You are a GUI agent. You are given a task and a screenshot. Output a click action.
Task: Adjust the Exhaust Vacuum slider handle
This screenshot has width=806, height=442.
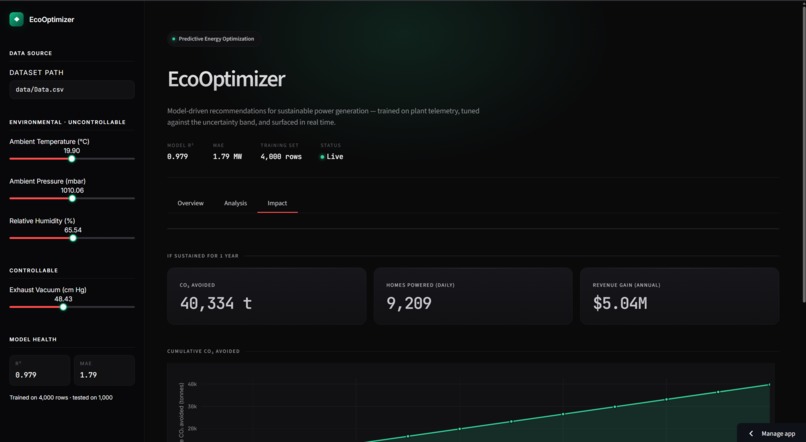(63, 307)
